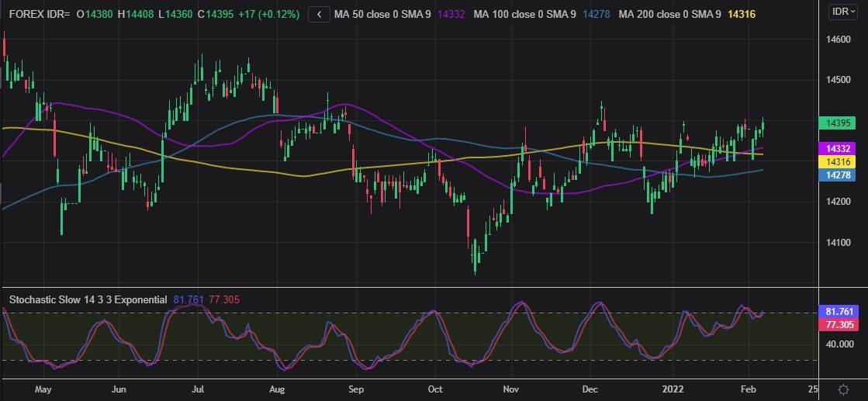Click the Oct label on time axis
The width and height of the screenshot is (868, 401).
[436, 389]
